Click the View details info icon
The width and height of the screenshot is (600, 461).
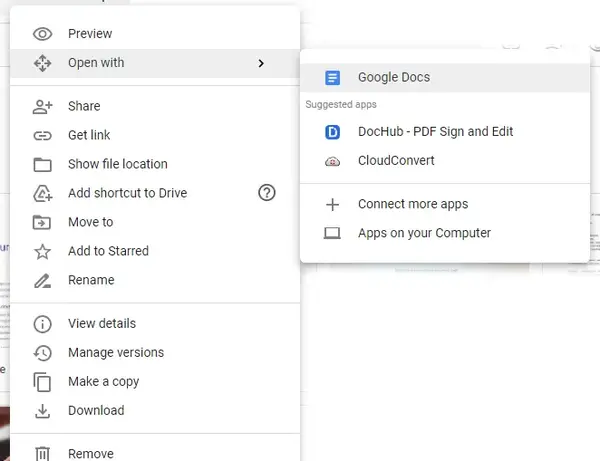pos(42,324)
